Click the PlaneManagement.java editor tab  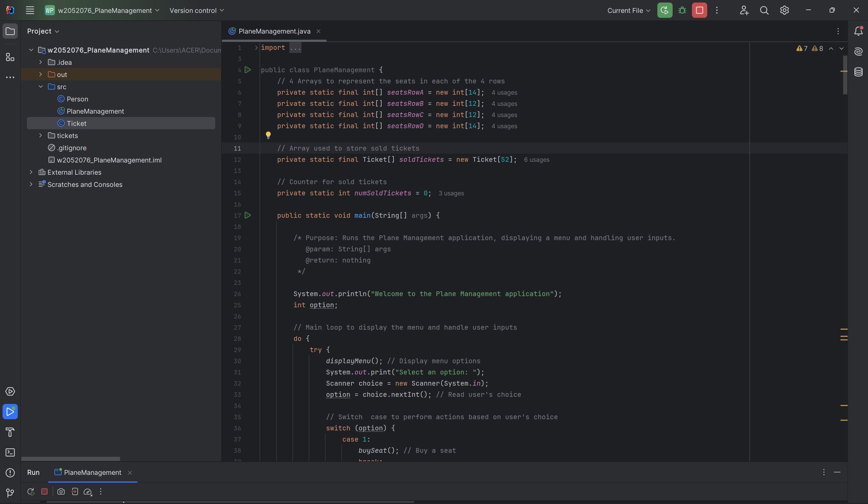click(x=274, y=32)
